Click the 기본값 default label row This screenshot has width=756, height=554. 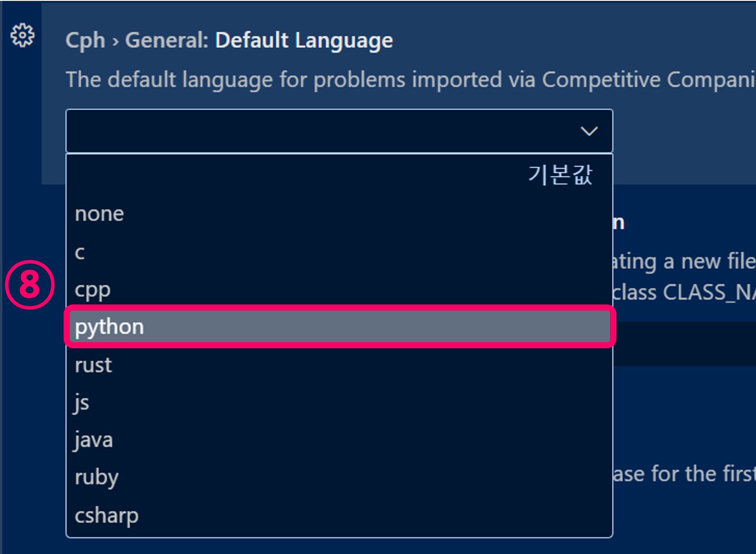(x=339, y=175)
